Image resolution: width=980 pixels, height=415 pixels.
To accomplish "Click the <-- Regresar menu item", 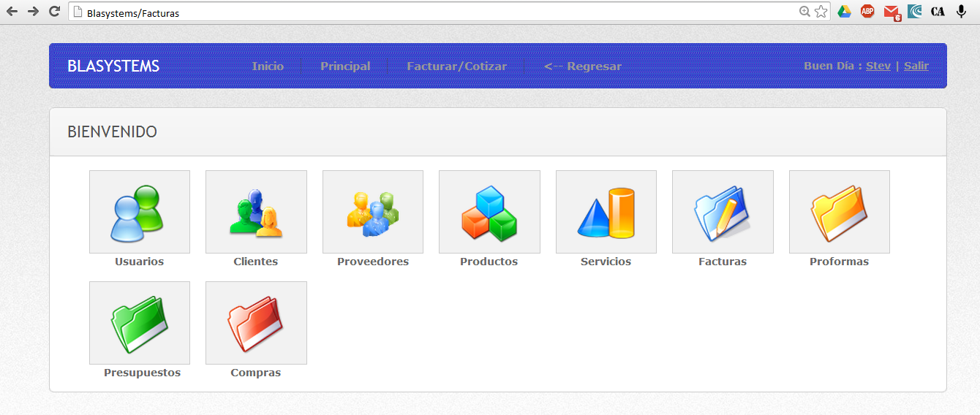I will click(x=582, y=66).
